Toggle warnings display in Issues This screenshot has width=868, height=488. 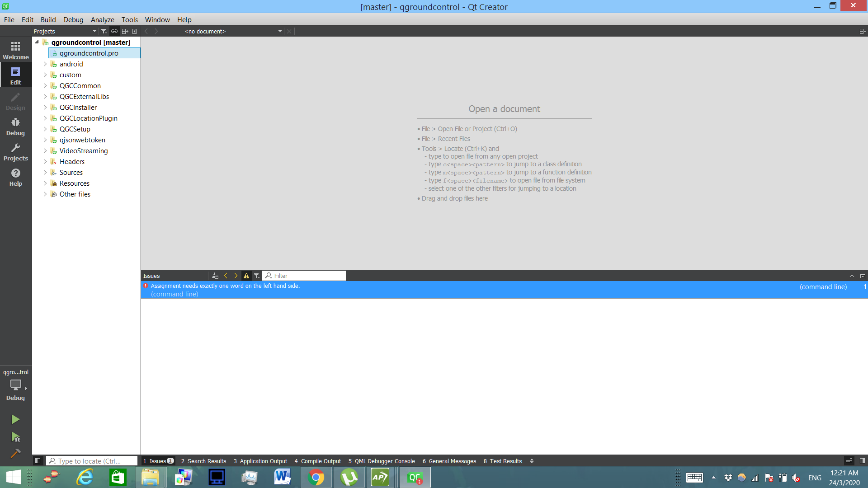(x=246, y=276)
